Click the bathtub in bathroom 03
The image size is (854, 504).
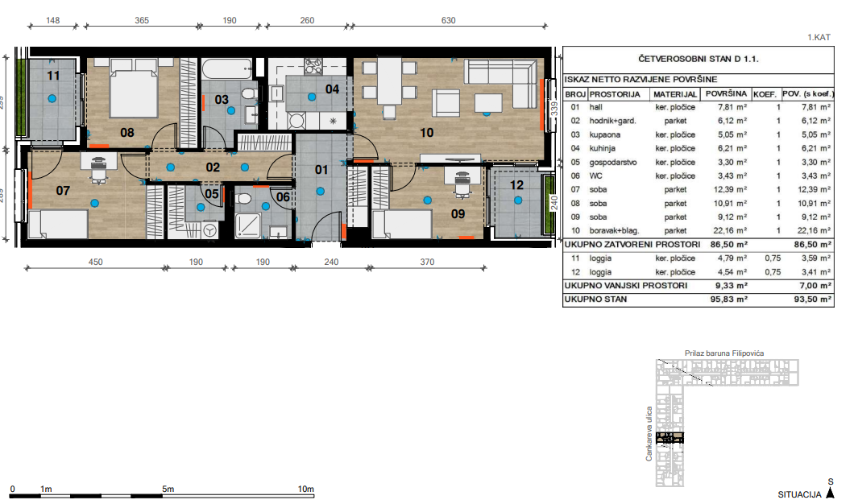pos(227,69)
